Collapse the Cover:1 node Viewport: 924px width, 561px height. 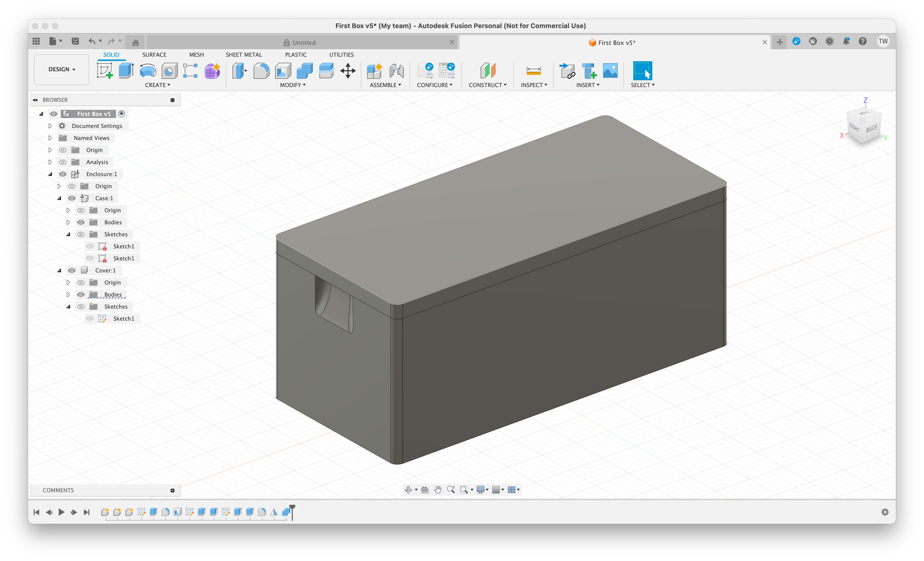[x=59, y=270]
